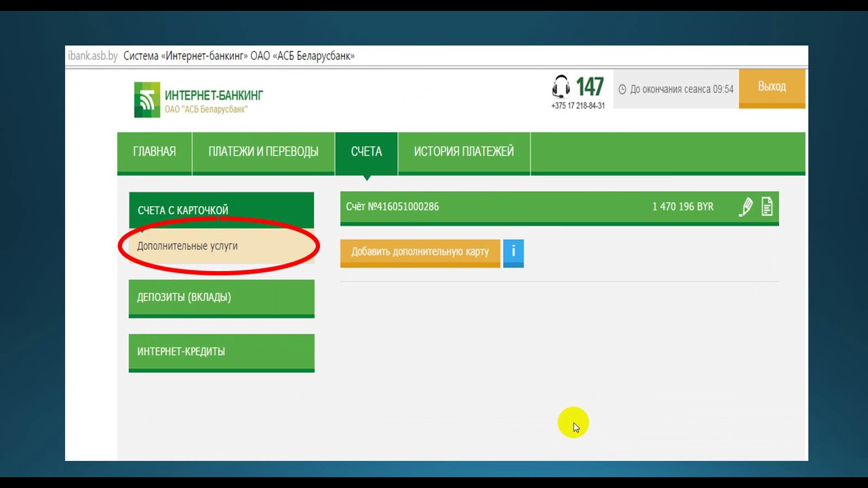The height and width of the screenshot is (488, 868).
Task: Click the ibank.asb.by address text
Action: [x=93, y=56]
